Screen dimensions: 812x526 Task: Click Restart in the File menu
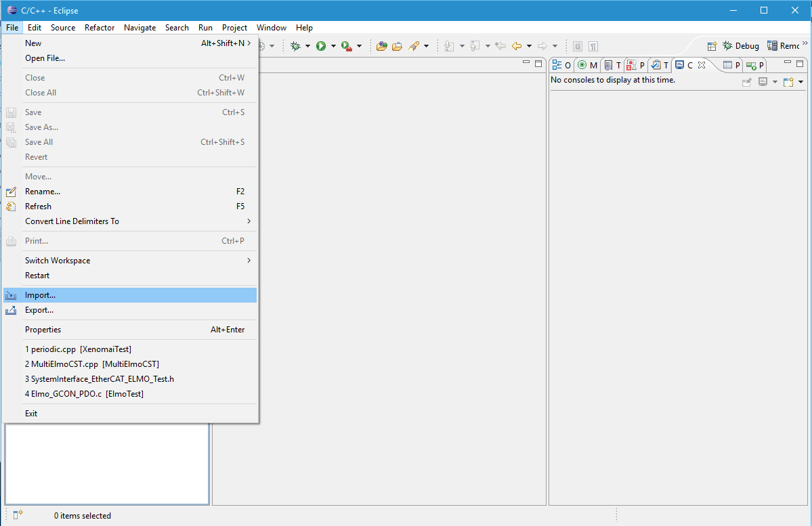pyautogui.click(x=130, y=276)
